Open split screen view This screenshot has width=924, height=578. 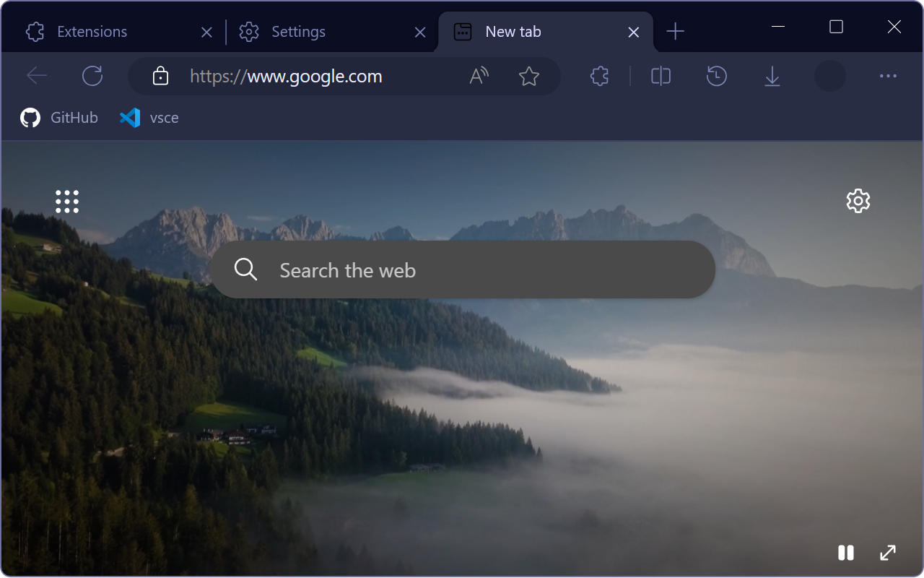point(661,76)
